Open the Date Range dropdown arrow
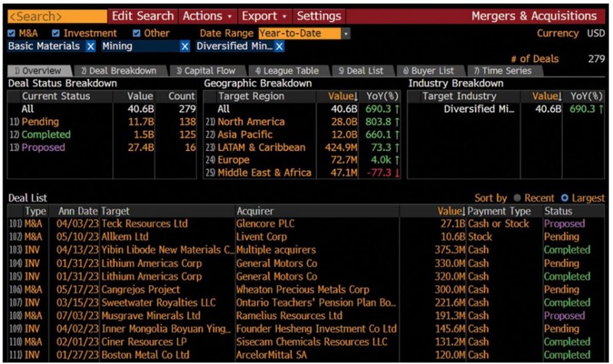 click(346, 34)
